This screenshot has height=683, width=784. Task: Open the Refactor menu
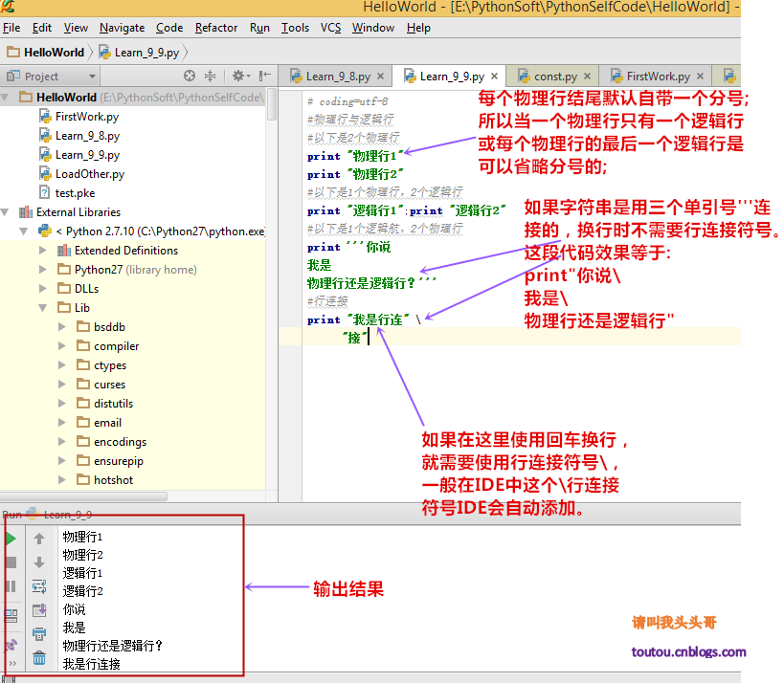coord(216,28)
